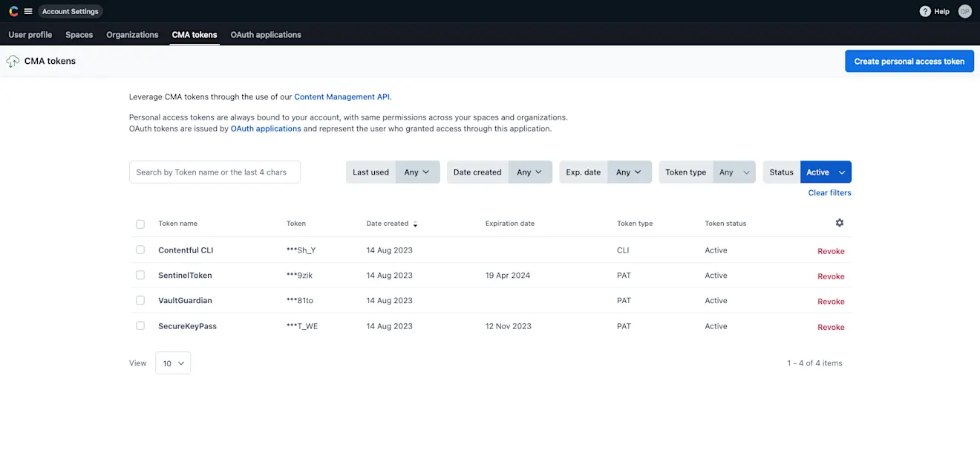The width and height of the screenshot is (980, 468).
Task: Follow the OAuth applications text link
Action: coord(266,129)
